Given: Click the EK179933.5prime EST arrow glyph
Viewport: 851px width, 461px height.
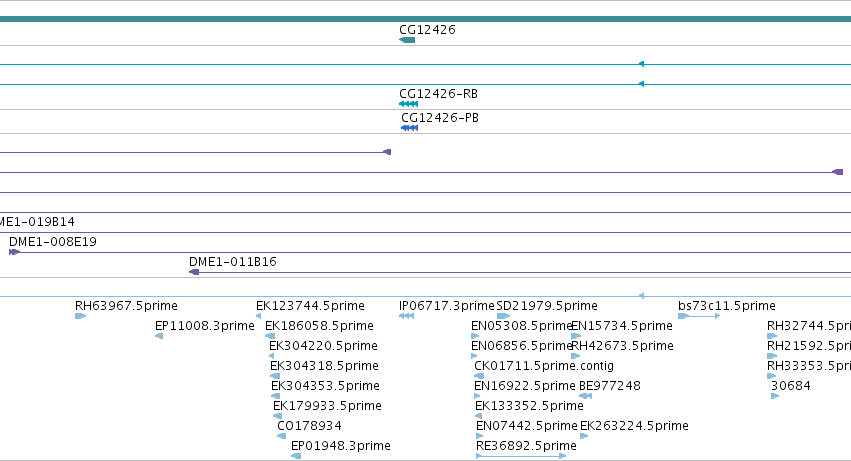Looking at the screenshot, I should pos(277,416).
